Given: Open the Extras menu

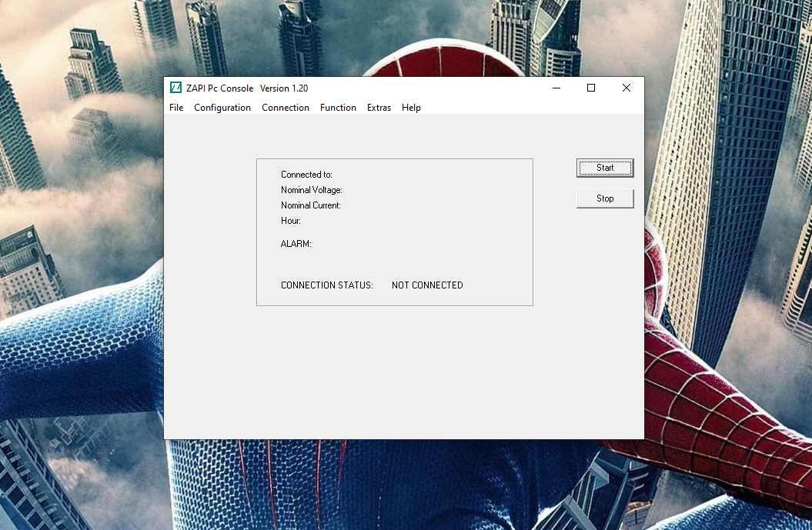Looking at the screenshot, I should coord(379,108).
